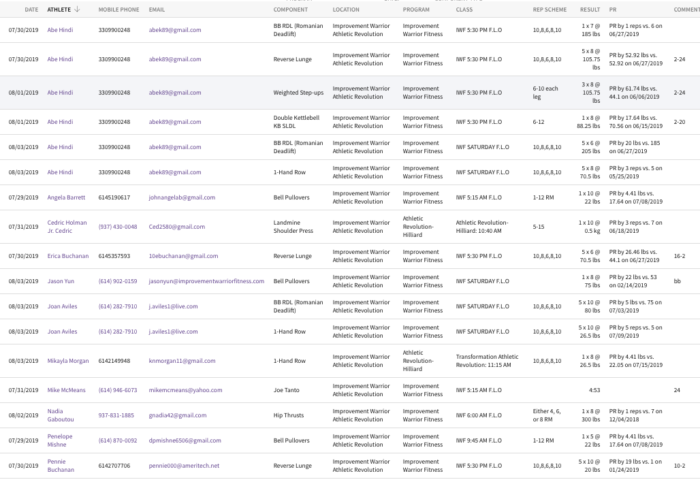Click the EMAIL column header
Image resolution: width=700 pixels, height=482 pixels.
tap(157, 9)
